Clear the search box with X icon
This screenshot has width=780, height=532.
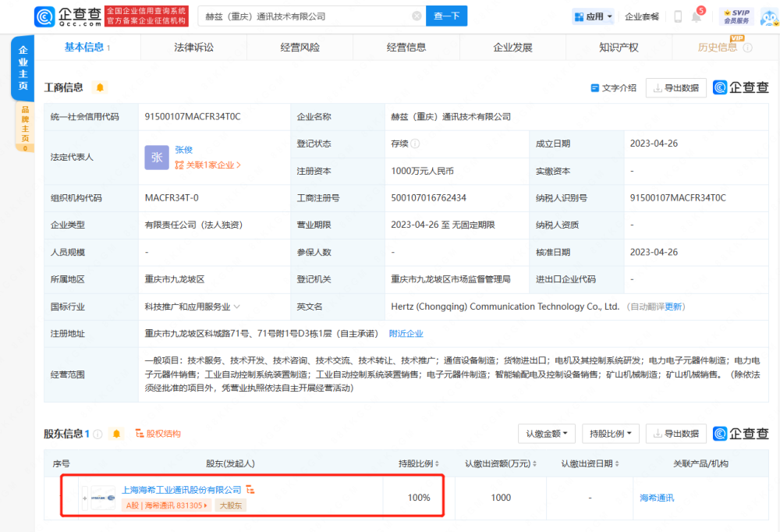417,16
